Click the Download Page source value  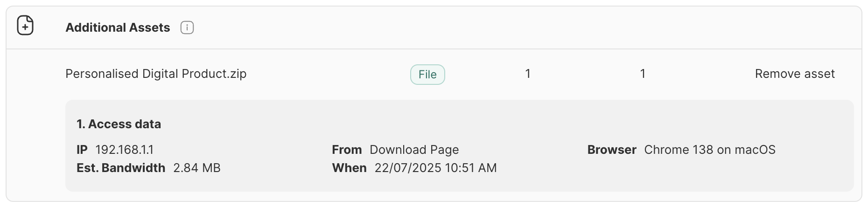pyautogui.click(x=414, y=150)
